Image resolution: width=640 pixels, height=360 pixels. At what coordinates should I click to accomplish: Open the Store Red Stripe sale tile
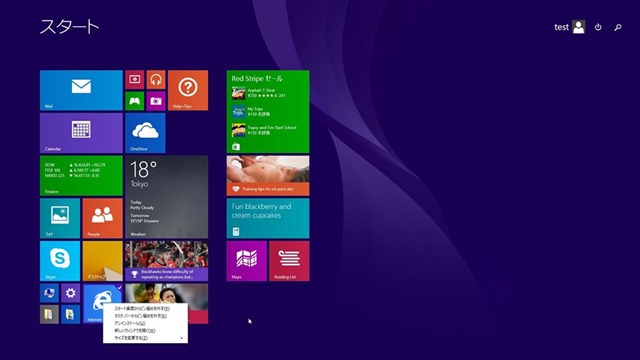[x=268, y=111]
